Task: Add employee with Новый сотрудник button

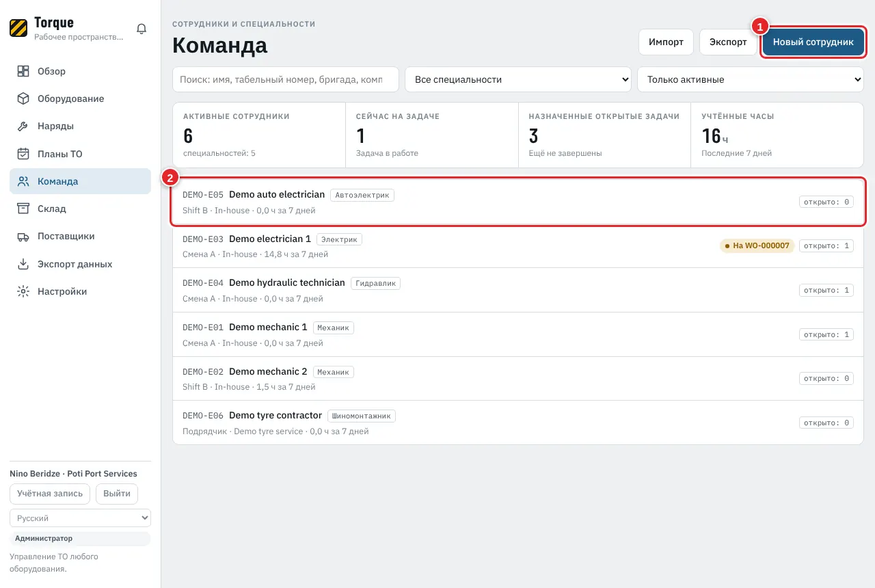Action: 813,42
